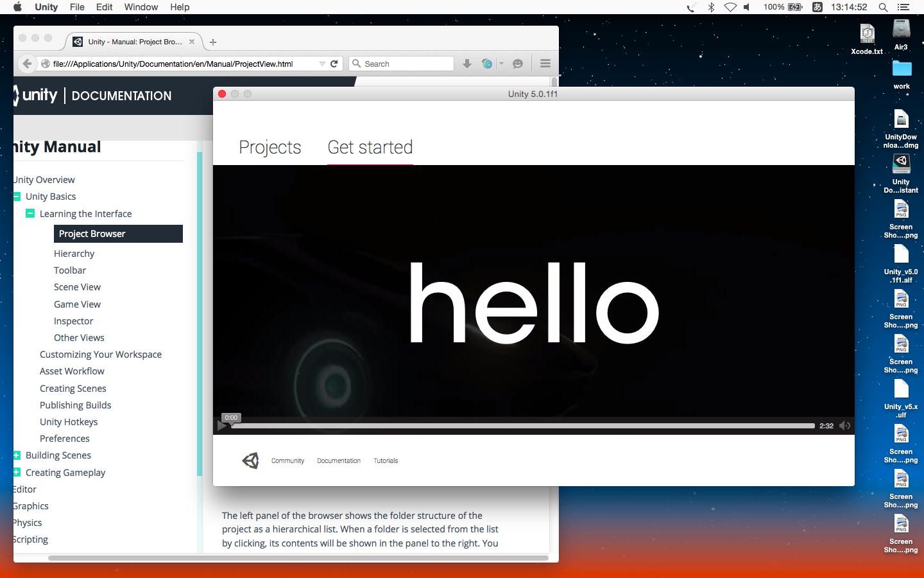Click the smiley chat toolbar icon

click(518, 64)
